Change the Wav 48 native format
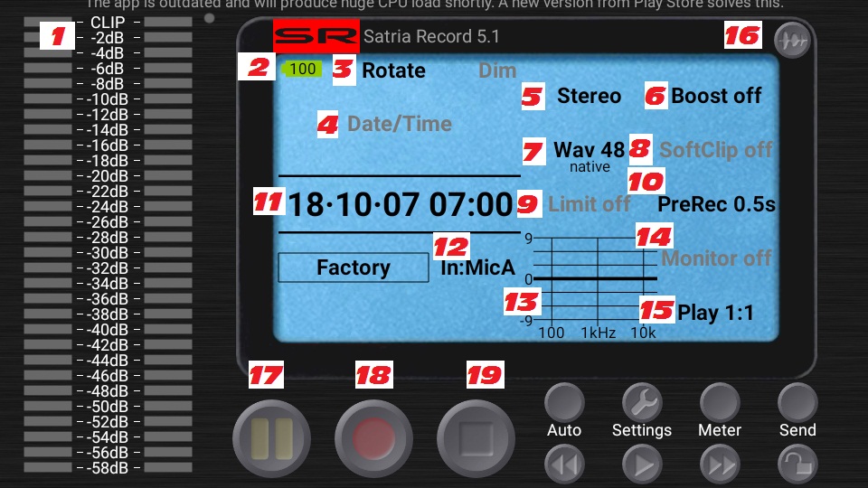The width and height of the screenshot is (868, 488). tap(589, 155)
